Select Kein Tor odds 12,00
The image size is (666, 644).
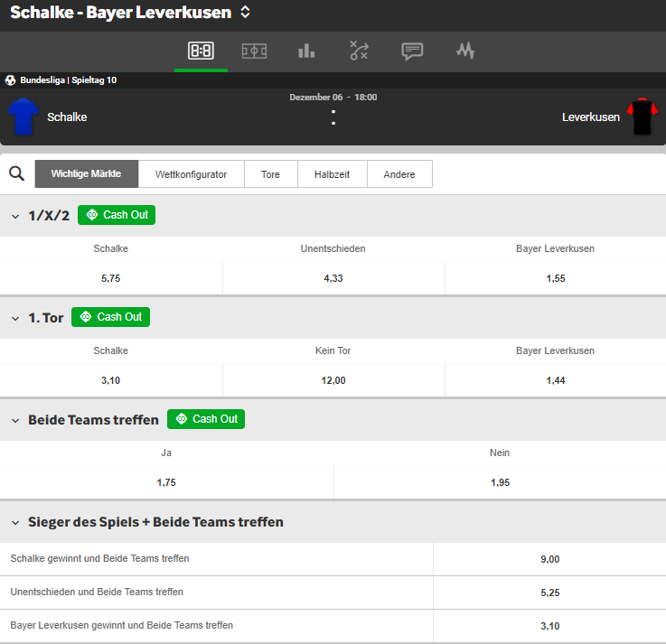click(x=333, y=380)
